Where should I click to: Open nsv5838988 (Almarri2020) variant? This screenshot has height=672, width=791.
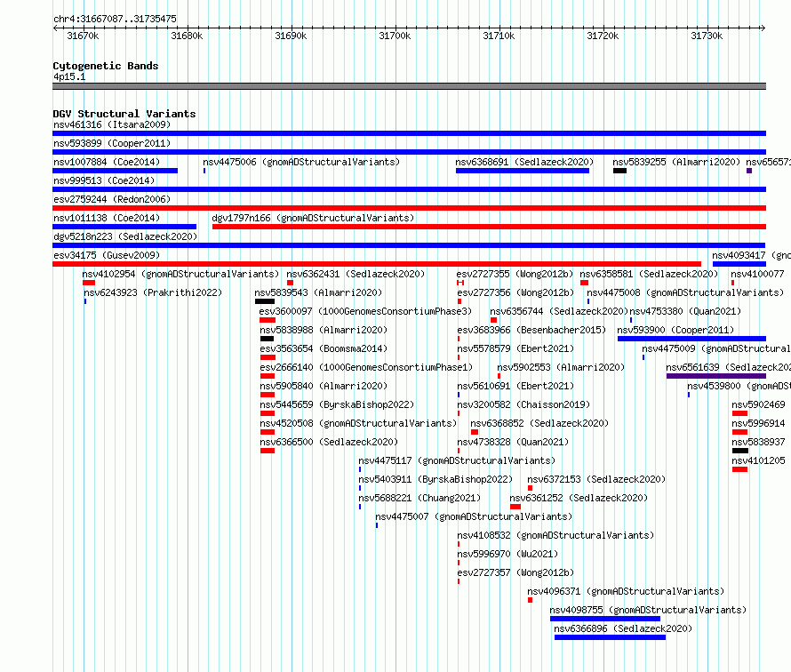point(324,330)
